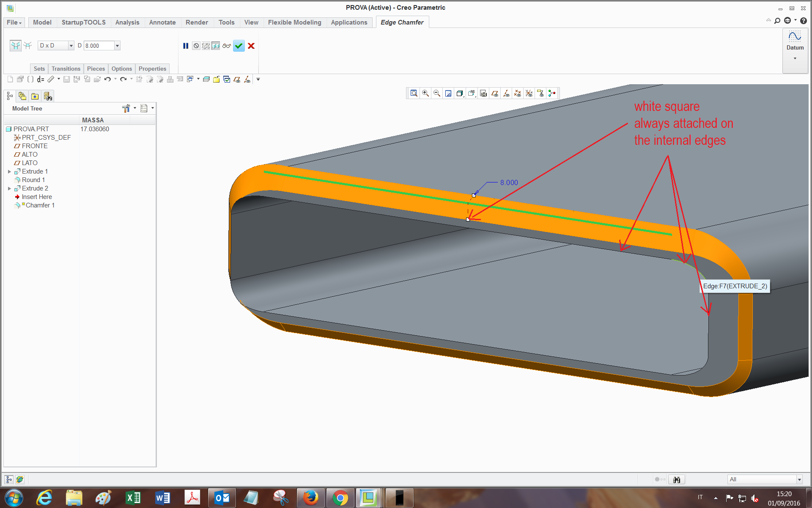
Task: Pause the Edge Chamfer tool
Action: [186, 46]
